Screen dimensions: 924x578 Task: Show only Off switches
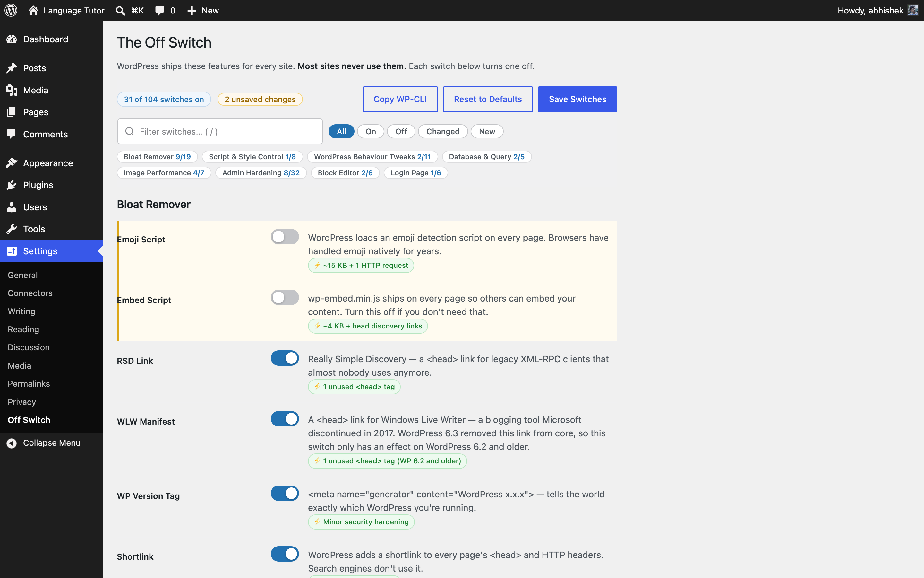[401, 132]
